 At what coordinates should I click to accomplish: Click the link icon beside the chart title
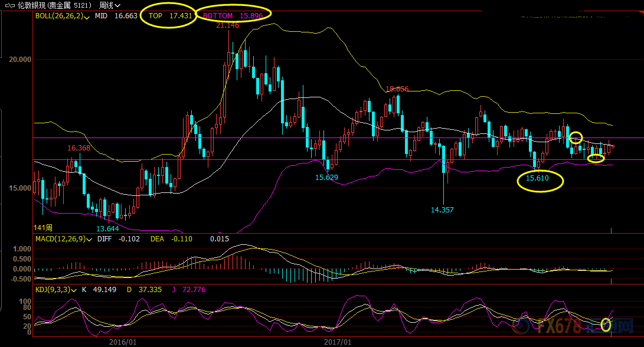coord(8,5)
